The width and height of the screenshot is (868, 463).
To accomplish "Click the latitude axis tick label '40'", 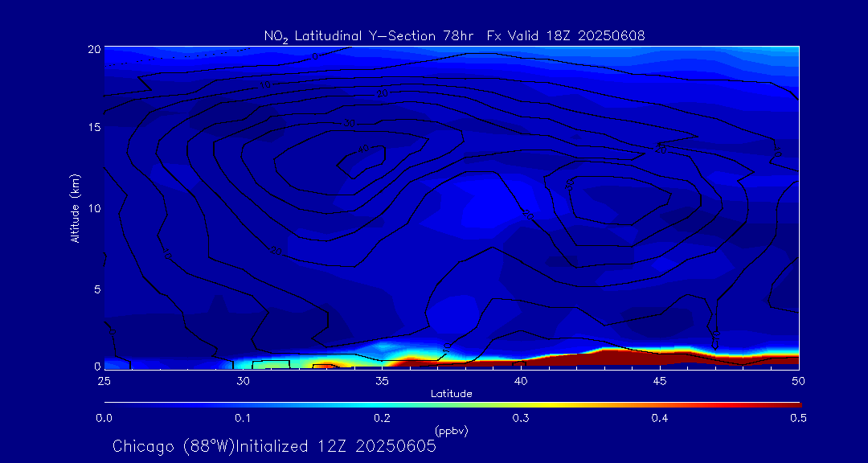I will tap(520, 380).
